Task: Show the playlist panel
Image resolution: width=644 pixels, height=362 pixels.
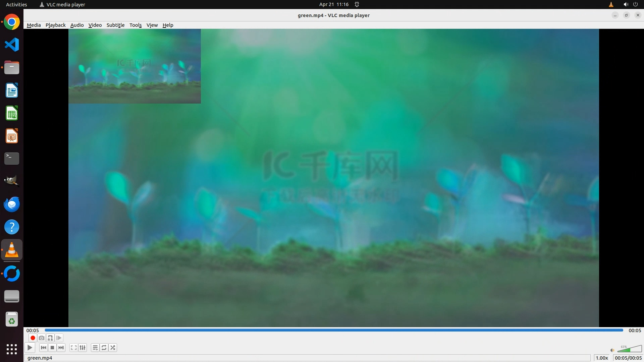Action: click(x=95, y=348)
